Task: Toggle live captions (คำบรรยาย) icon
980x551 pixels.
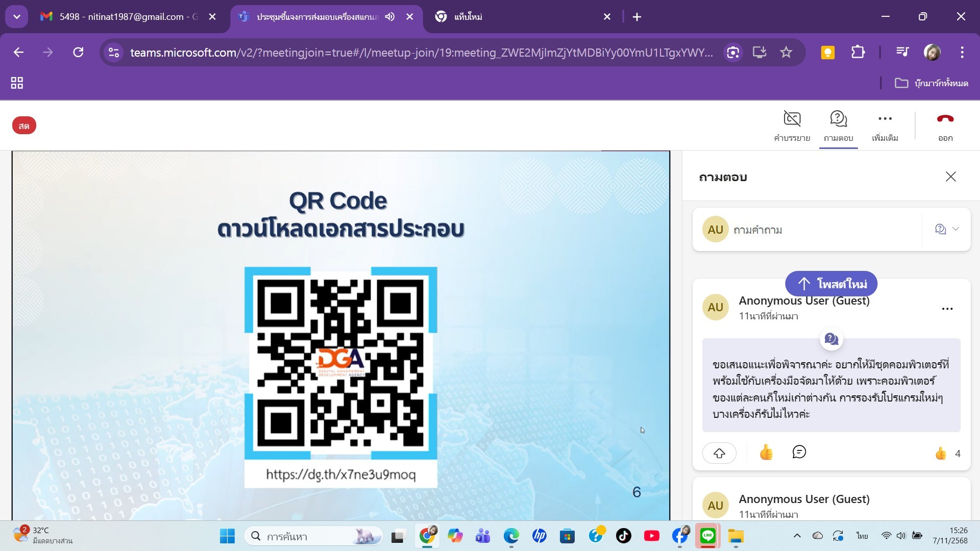Action: [792, 119]
